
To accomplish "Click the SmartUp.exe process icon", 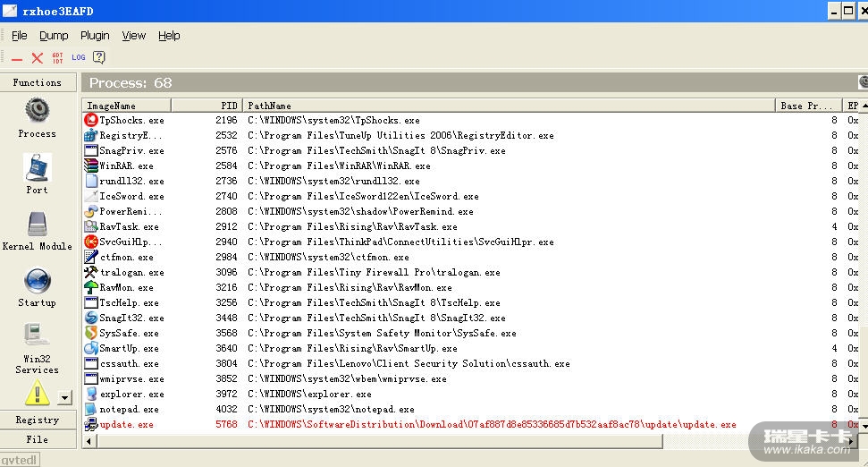I will point(91,348).
